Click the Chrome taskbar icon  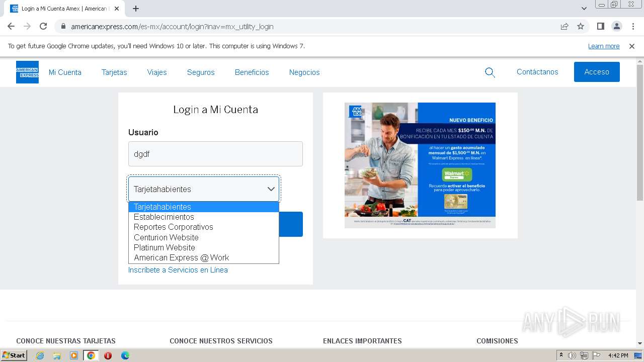click(91, 355)
